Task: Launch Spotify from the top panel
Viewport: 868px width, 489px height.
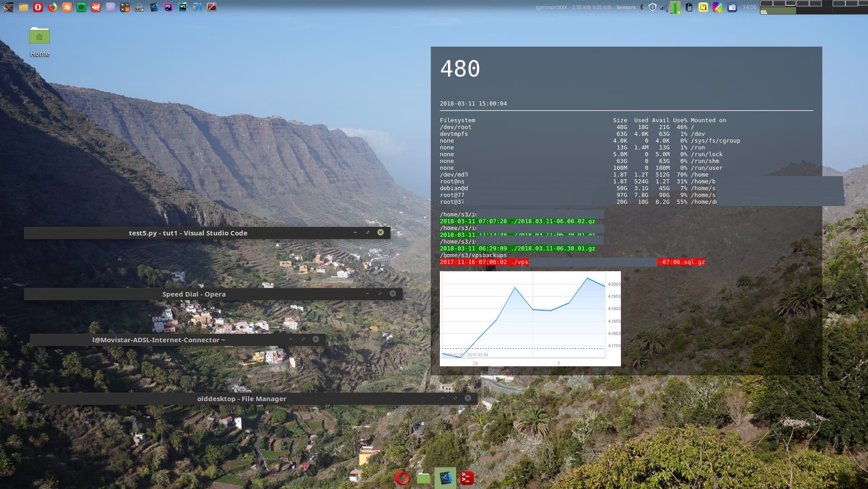Action: click(x=81, y=7)
